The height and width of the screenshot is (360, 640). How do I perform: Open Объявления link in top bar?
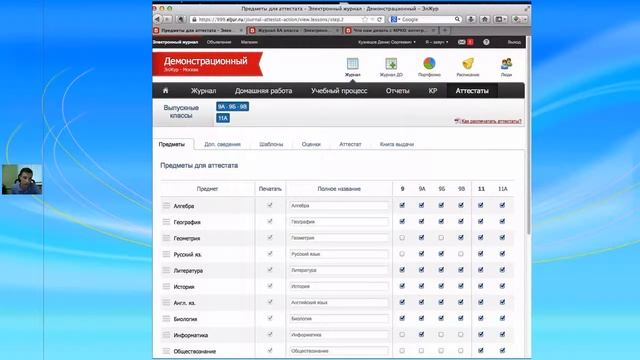click(219, 42)
